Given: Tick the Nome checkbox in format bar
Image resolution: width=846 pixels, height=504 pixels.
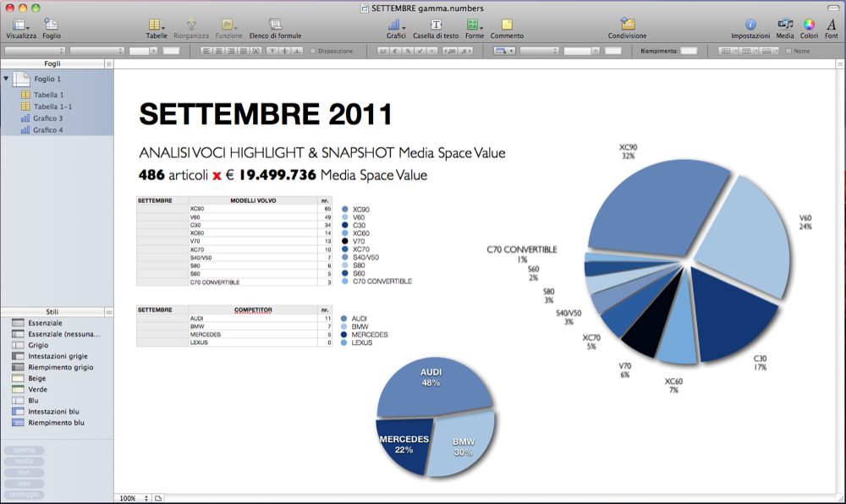Looking at the screenshot, I should pyautogui.click(x=789, y=52).
